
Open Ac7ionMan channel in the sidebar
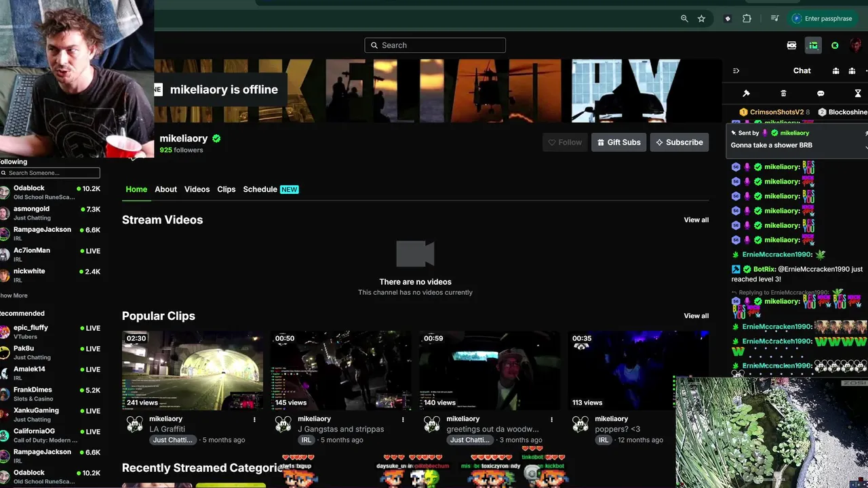(x=50, y=254)
